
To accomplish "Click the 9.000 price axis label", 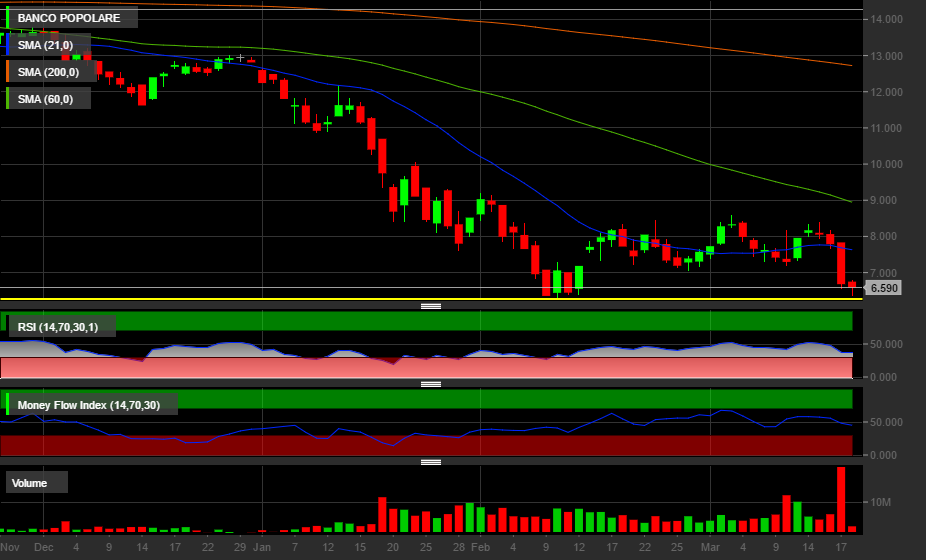I will [884, 200].
